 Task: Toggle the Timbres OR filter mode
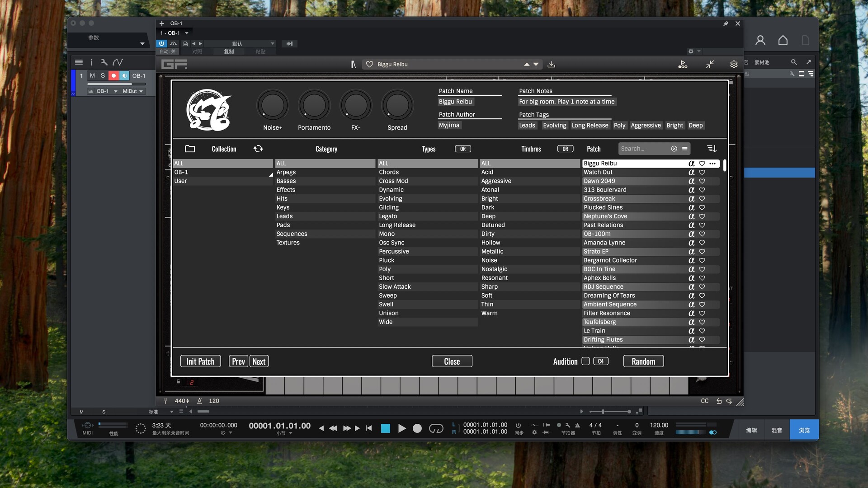click(565, 149)
